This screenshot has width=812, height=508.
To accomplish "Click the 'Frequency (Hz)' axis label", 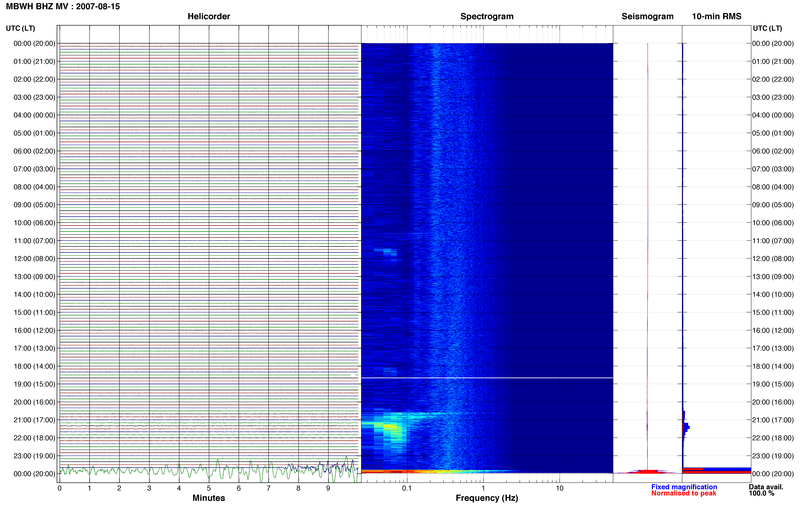I will pyautogui.click(x=487, y=498).
